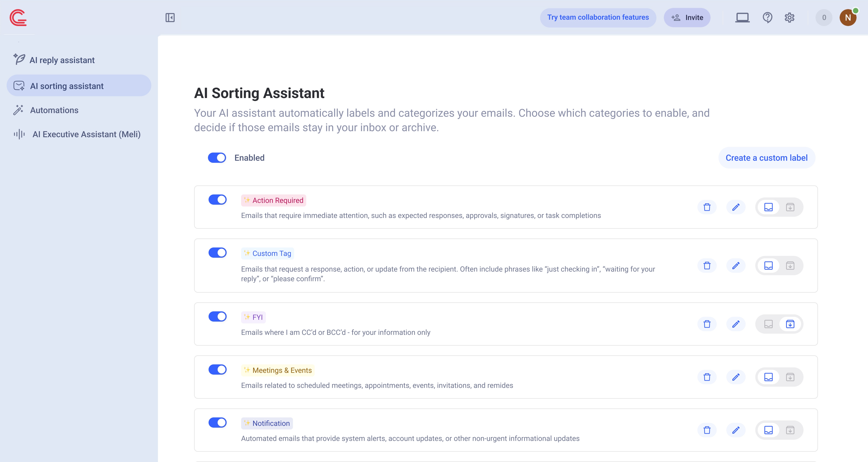This screenshot has height=462, width=868.
Task: Open the help question mark icon
Action: pos(767,17)
